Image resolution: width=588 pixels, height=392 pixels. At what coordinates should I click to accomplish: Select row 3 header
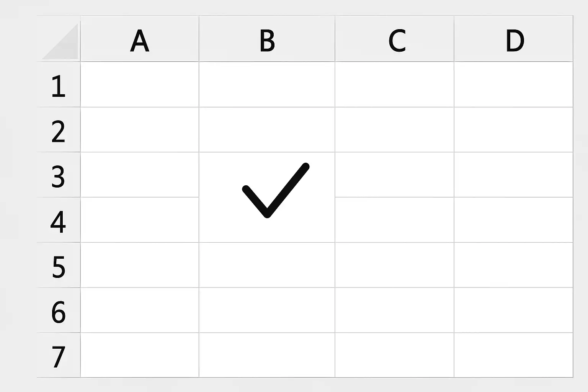point(58,175)
